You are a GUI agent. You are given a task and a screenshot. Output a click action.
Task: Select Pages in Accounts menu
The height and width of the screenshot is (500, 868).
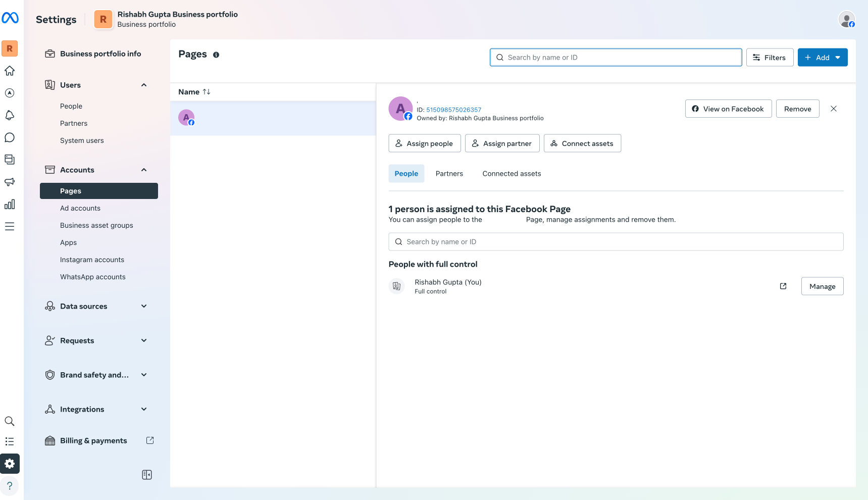99,191
